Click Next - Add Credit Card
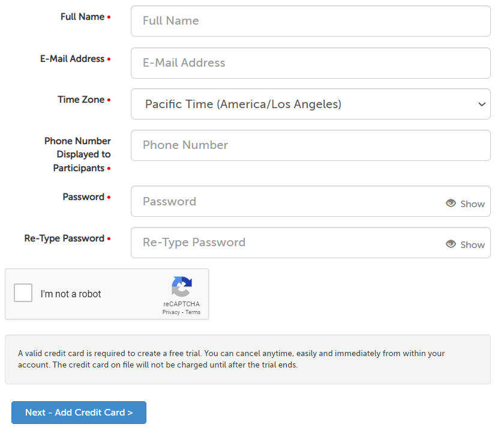The width and height of the screenshot is (504, 433). coord(79,413)
